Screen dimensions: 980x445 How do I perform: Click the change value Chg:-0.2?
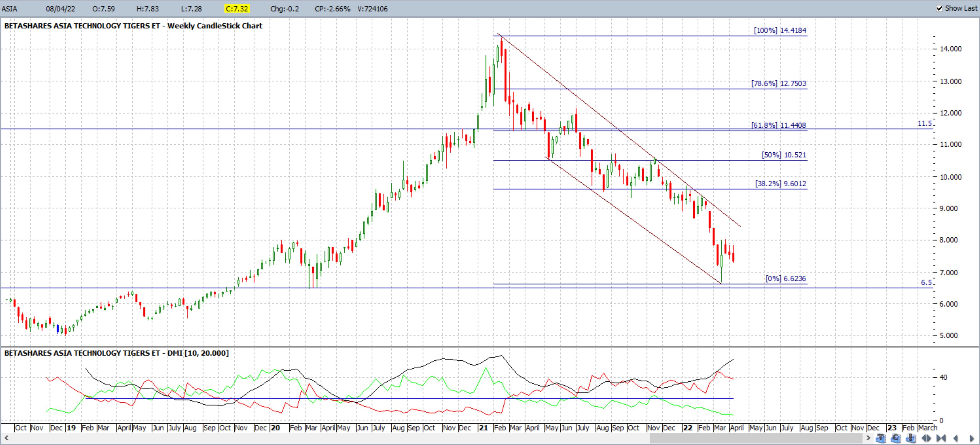point(285,9)
